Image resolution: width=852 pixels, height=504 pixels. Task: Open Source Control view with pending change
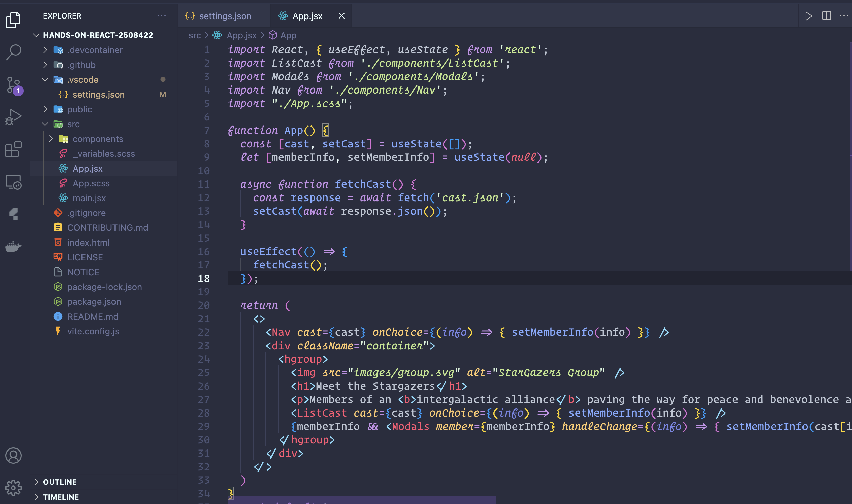pos(13,85)
